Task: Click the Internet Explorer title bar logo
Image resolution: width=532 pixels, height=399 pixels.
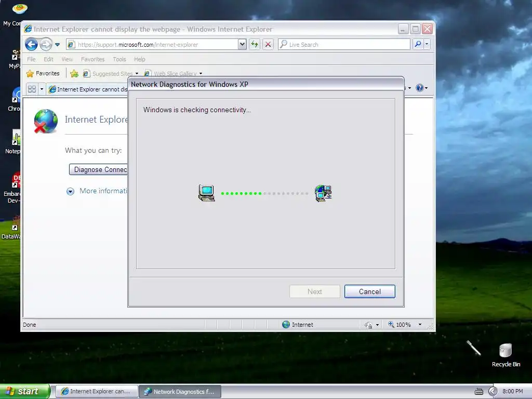Action: 28,29
